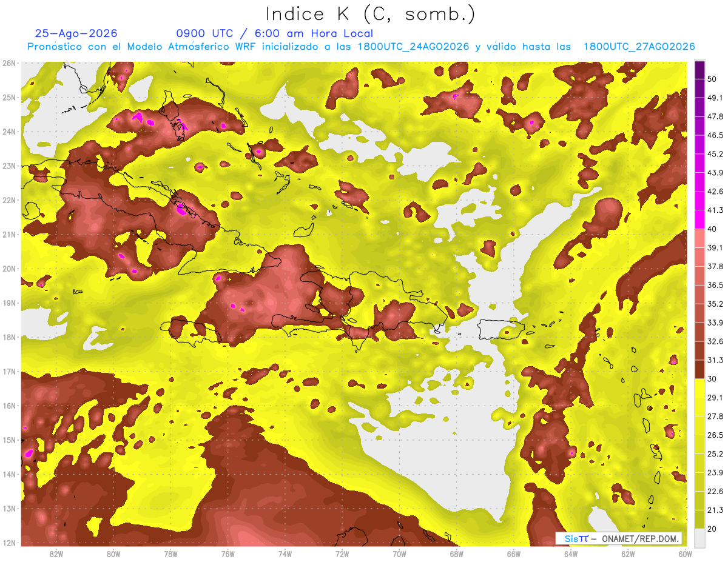Screen dimensions: 728x562
Task: Click the bottom colorbar value "20"
Action: pos(712,529)
